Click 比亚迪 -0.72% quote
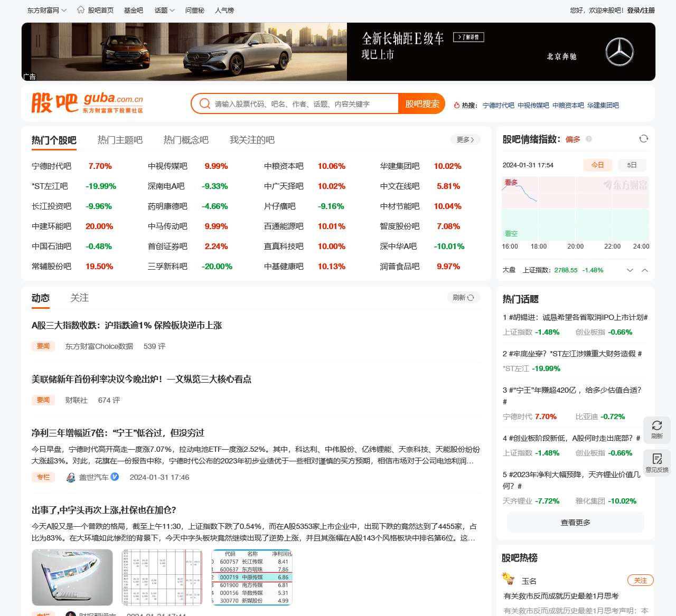 [600, 416]
